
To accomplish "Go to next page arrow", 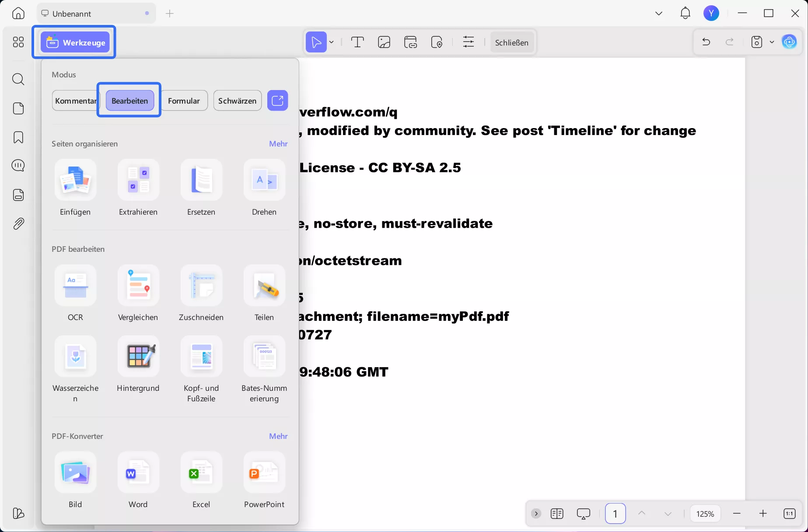I will [668, 514].
